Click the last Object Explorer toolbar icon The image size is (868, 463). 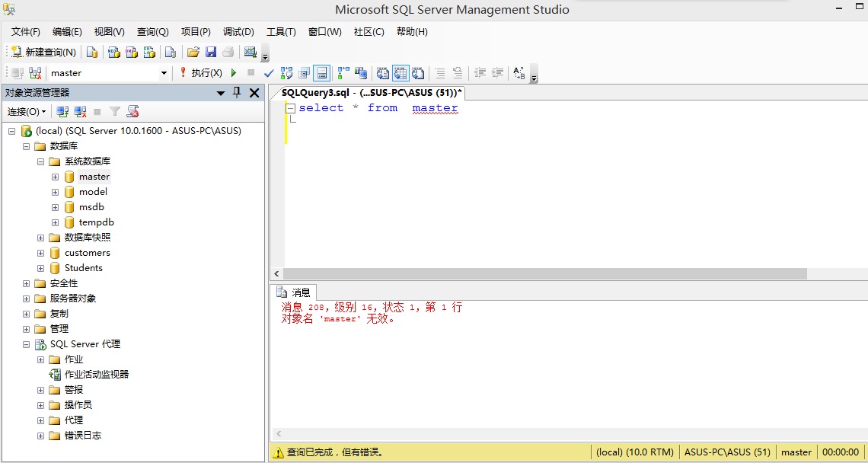[x=132, y=112]
